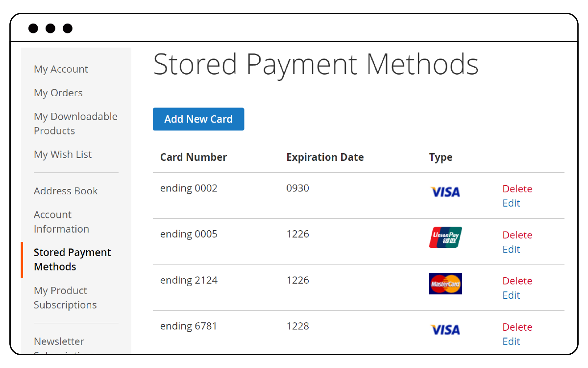Open My Account in the sidebar

61,69
